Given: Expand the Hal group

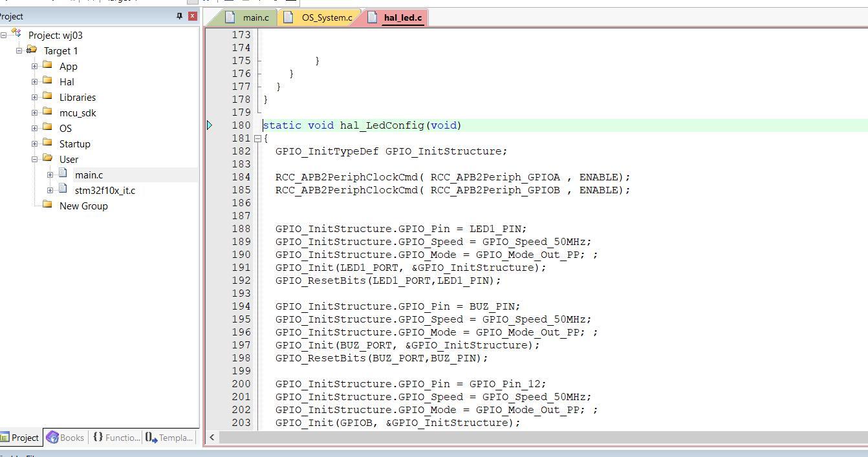Looking at the screenshot, I should click(35, 81).
